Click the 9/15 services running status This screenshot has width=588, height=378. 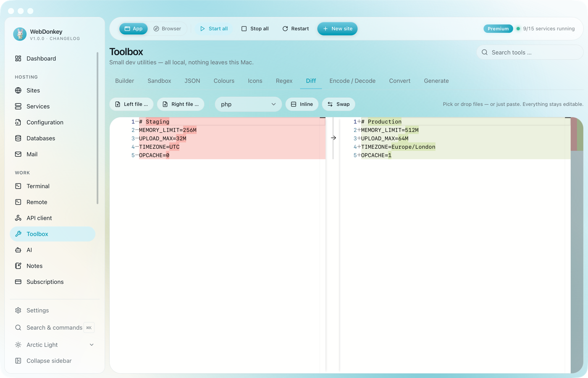tap(546, 29)
